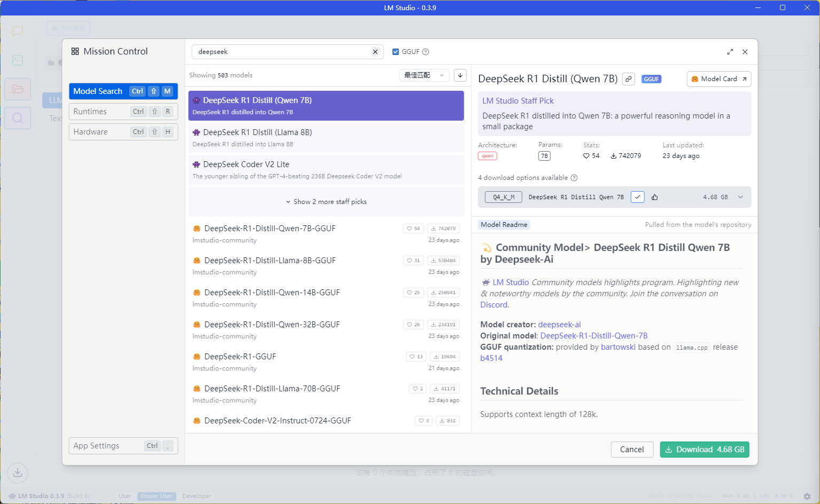The width and height of the screenshot is (820, 504).
Task: Toggle the checkmark on Q4_K_M download option
Action: 637,197
